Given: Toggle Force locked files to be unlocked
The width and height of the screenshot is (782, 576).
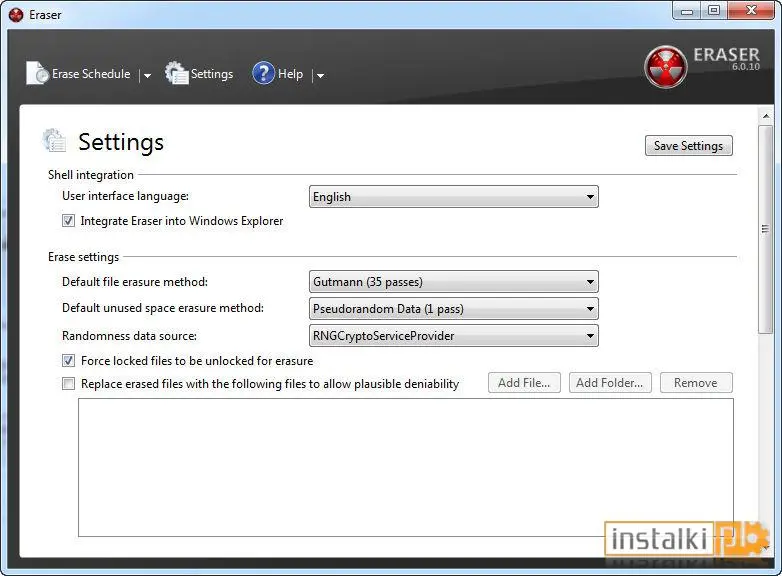Looking at the screenshot, I should coord(68,361).
